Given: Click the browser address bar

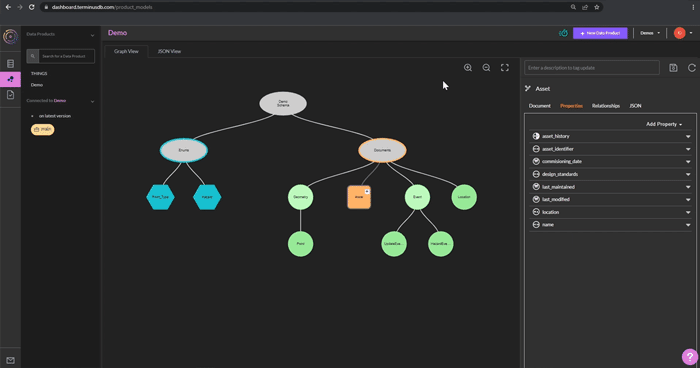Looking at the screenshot, I should 321,7.
